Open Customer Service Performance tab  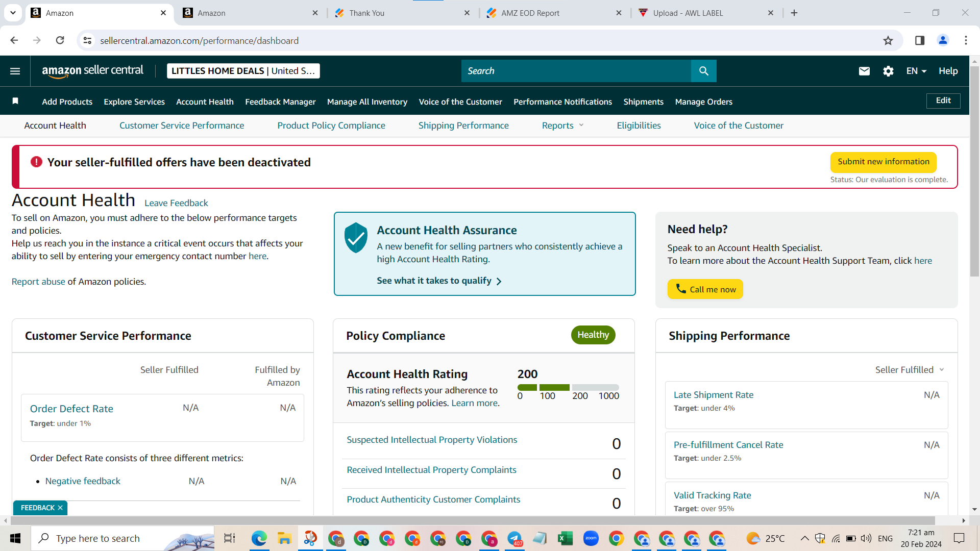click(182, 126)
